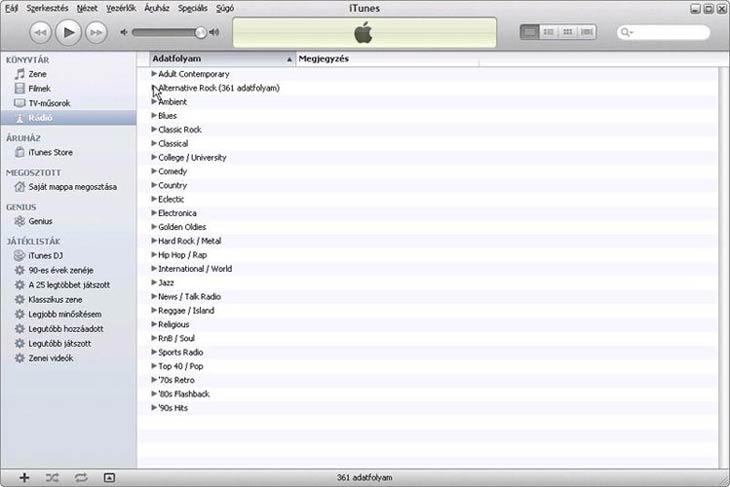Open the Súgó menu

click(225, 8)
